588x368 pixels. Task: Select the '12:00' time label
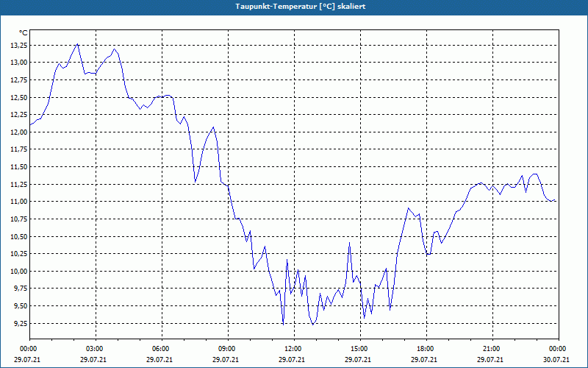[x=293, y=349]
